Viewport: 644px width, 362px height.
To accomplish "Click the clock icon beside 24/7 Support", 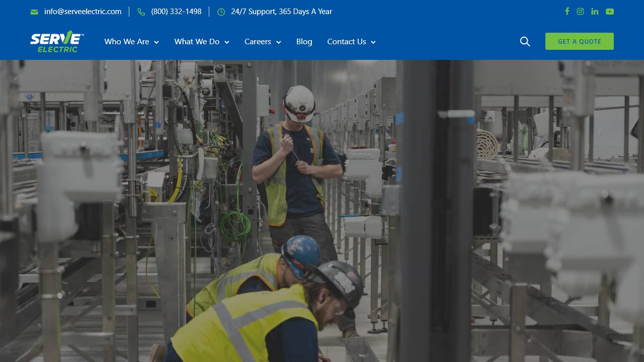I will [221, 12].
